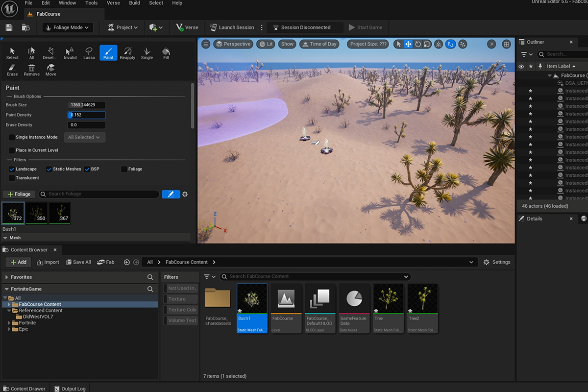Activate the Fill foliage tool
588x392 pixels.
(x=166, y=53)
